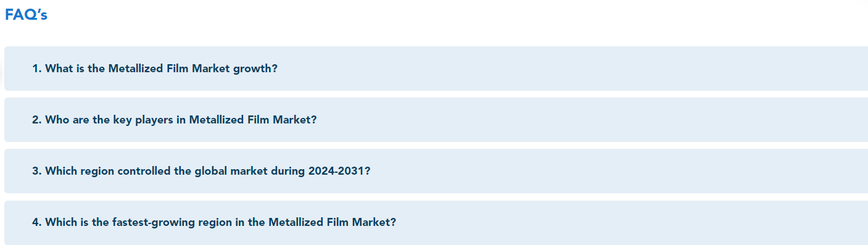Image resolution: width=868 pixels, height=250 pixels.
Task: Open FAQ item number 1
Action: click(155, 69)
